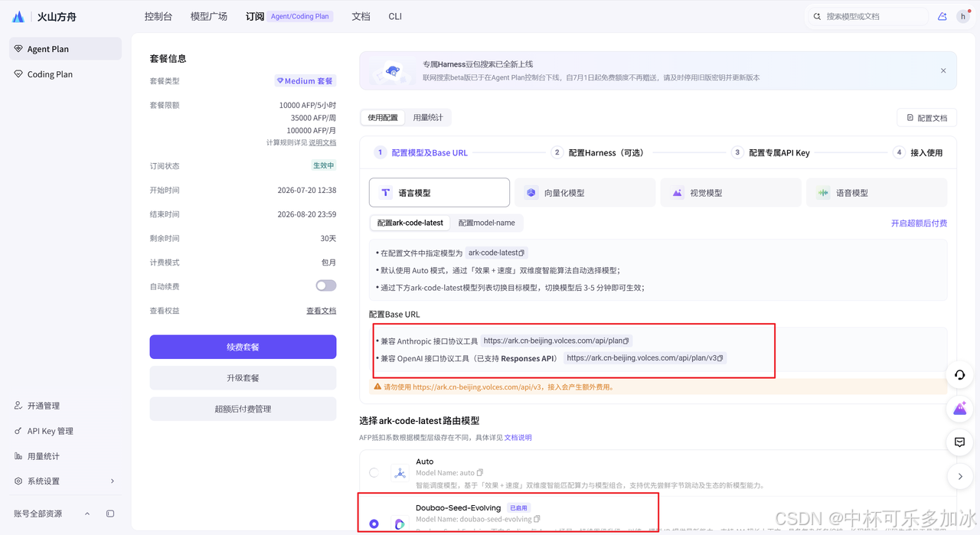980x535 pixels.
Task: Click the 升级套餐 button
Action: point(243,378)
